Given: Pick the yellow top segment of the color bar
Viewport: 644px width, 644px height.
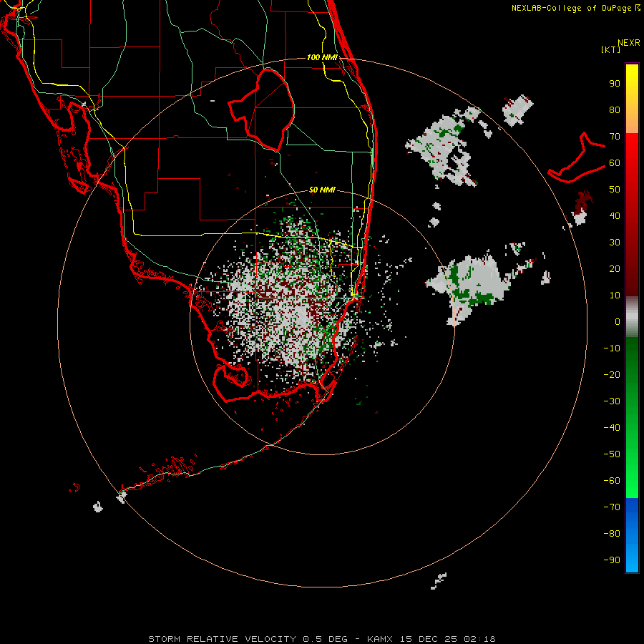Looking at the screenshot, I should click(x=632, y=99).
